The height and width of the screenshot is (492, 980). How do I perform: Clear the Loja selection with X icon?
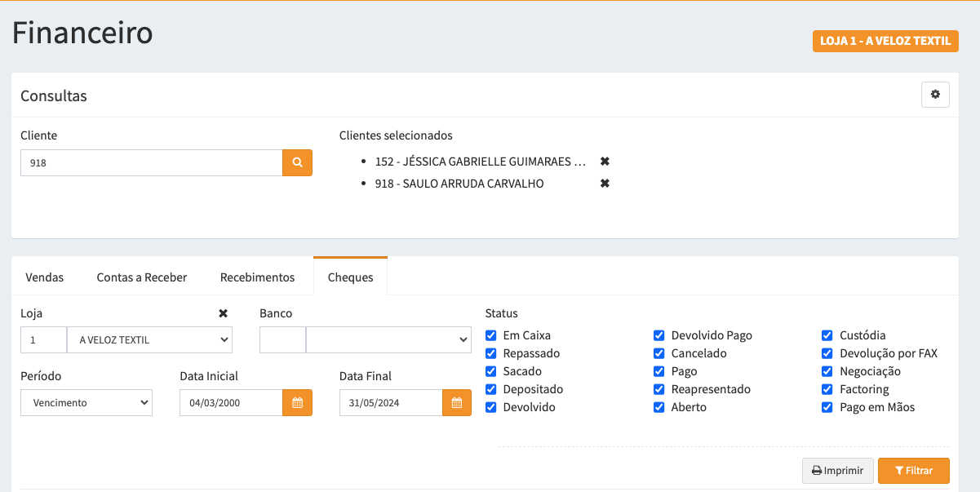(x=223, y=313)
